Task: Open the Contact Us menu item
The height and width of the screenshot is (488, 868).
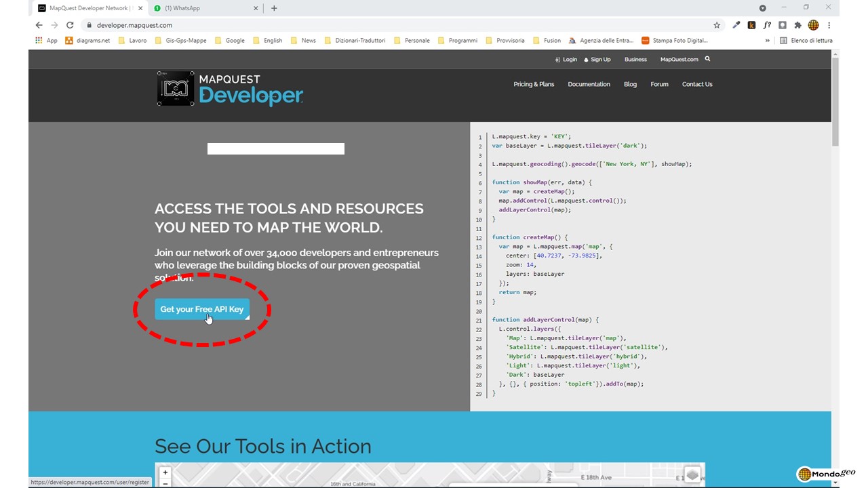Action: (x=697, y=84)
